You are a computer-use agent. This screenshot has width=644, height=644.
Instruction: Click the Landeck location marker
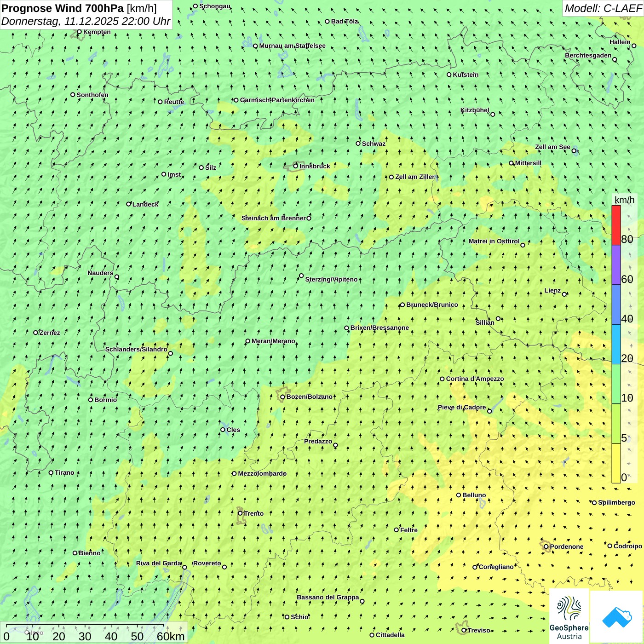point(129,204)
